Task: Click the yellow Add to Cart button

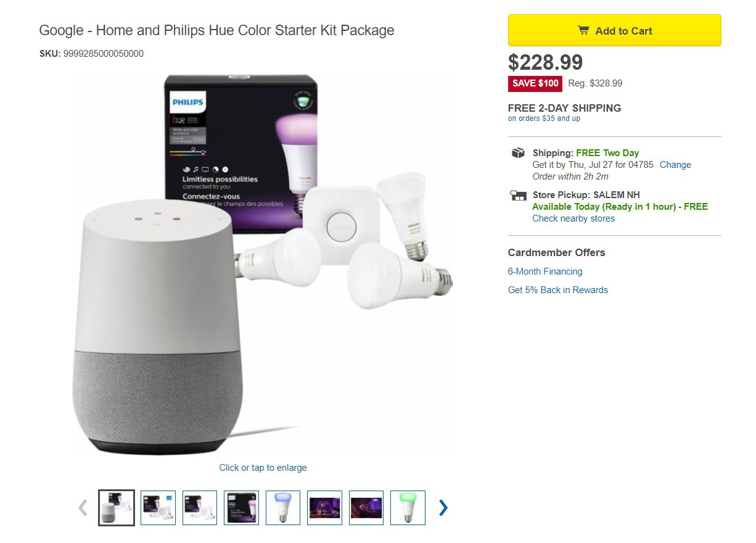Action: (614, 30)
